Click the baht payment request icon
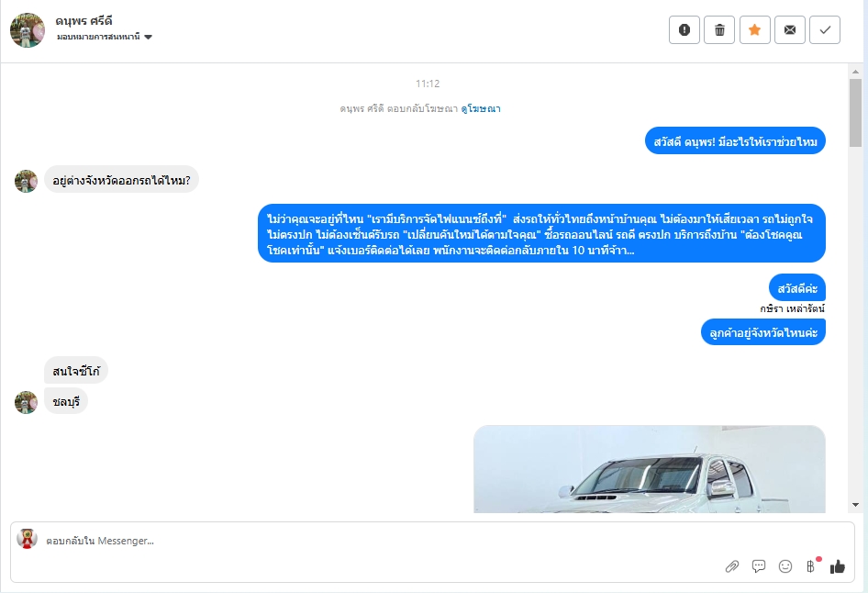This screenshot has height=593, width=868. click(x=811, y=565)
